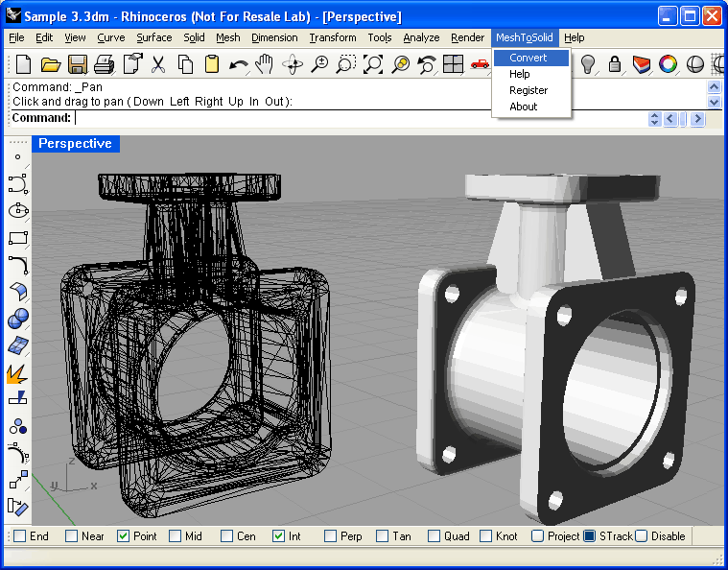Image resolution: width=728 pixels, height=570 pixels.
Task: Click the command history scroll down arrow
Action: (x=714, y=102)
